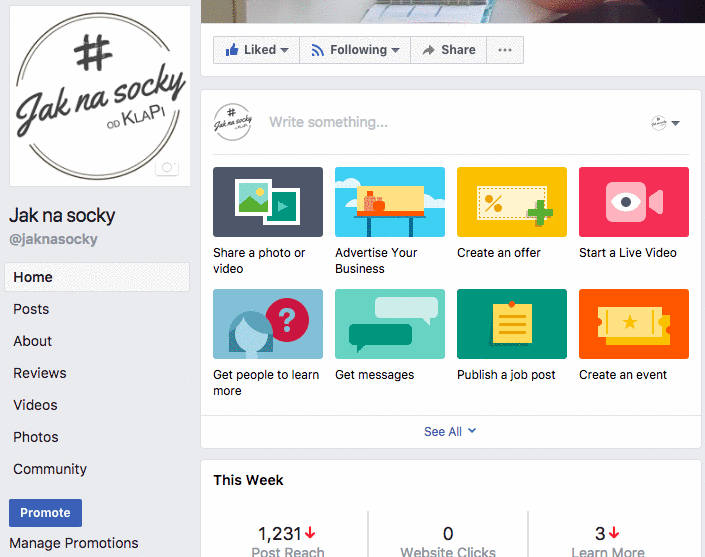This screenshot has height=557, width=705.
Task: Open the Manage Promotions link
Action: click(x=74, y=543)
